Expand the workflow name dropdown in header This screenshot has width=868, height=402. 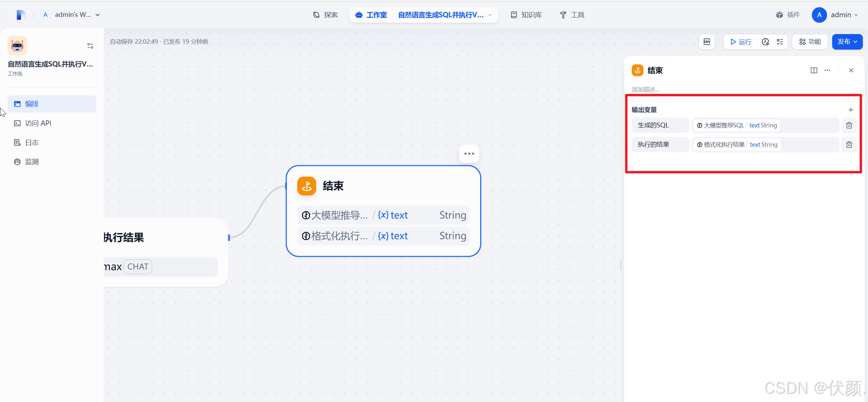[x=490, y=15]
